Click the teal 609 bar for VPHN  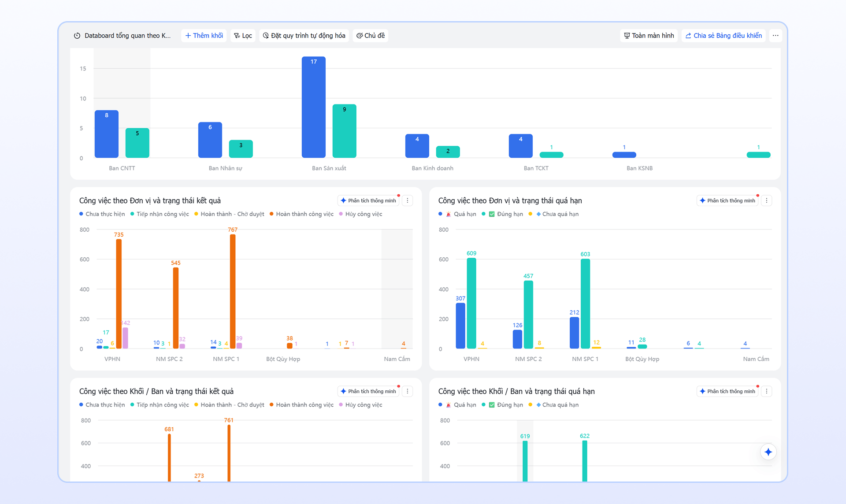[x=471, y=303]
